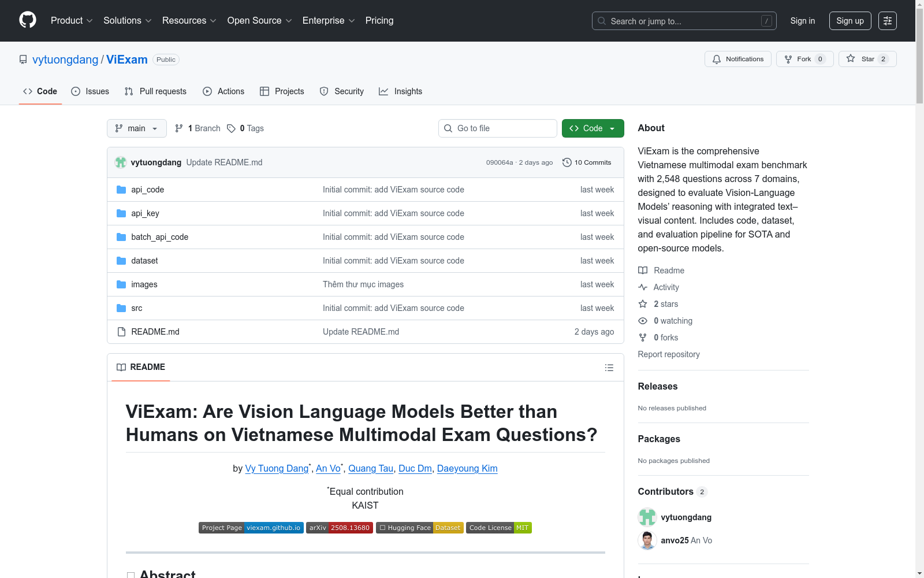Open commit 090064a hash link
Viewport: 924px width, 578px height.
500,162
